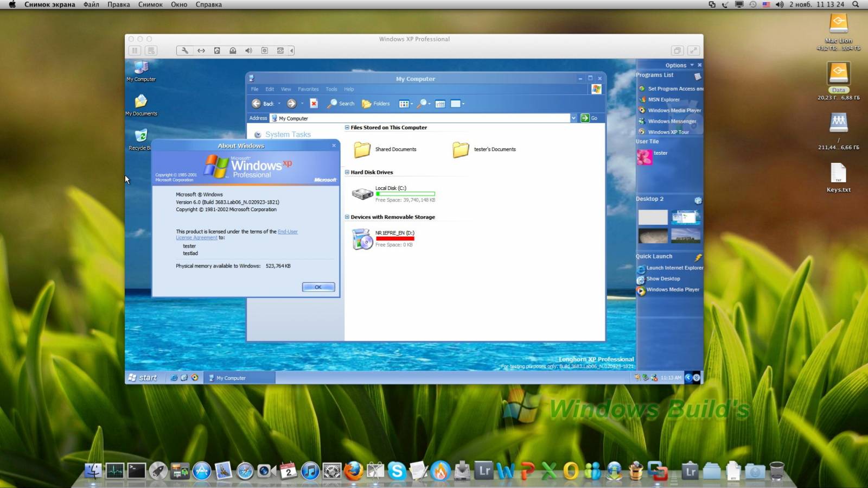Enter full screen mode for the VM window
Screen dimensions: 868x488
(693, 50)
